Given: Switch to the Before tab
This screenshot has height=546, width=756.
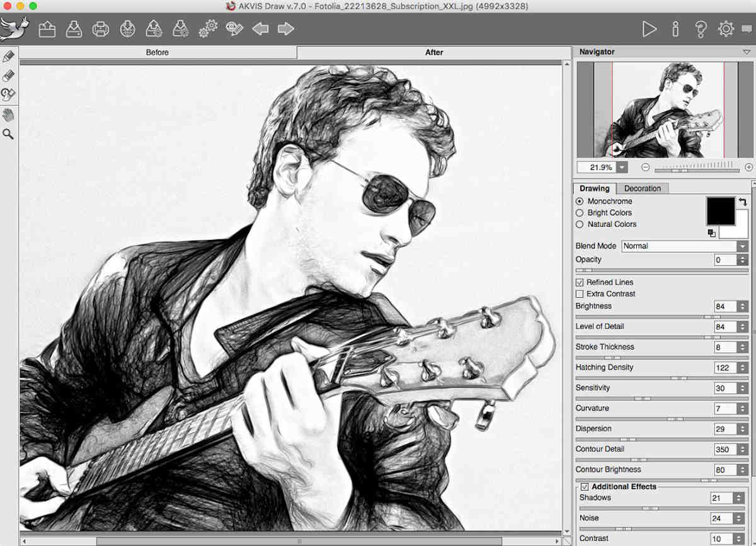Looking at the screenshot, I should [x=157, y=52].
